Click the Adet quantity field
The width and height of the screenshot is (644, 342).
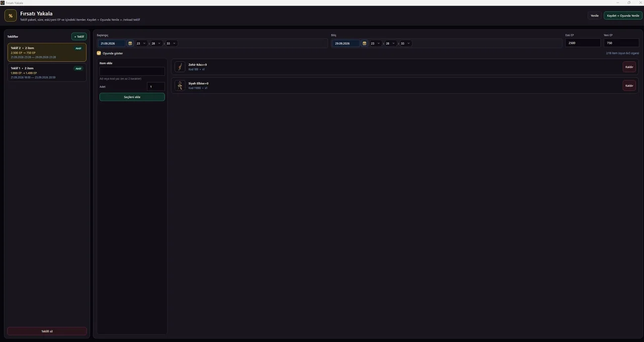[x=156, y=87]
